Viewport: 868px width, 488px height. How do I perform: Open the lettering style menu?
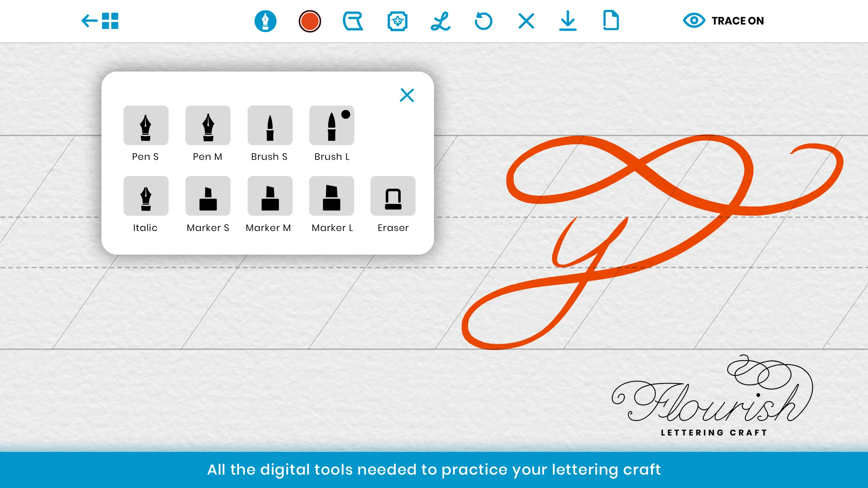click(440, 21)
